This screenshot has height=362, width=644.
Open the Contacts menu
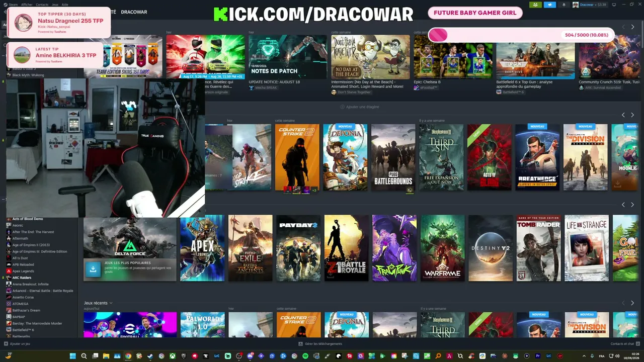click(42, 5)
